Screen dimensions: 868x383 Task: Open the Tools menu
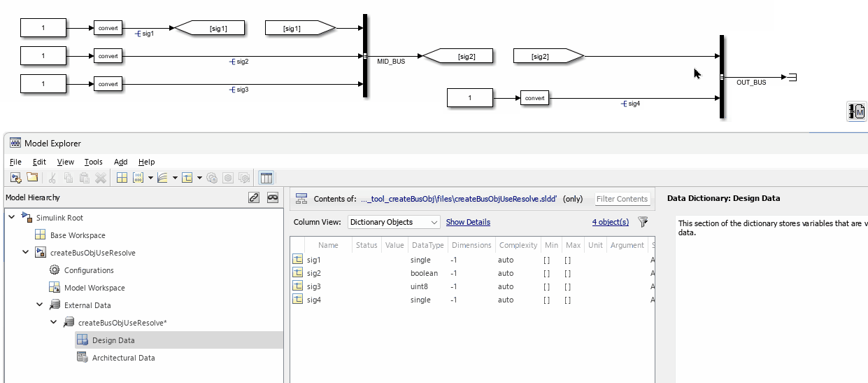[94, 162]
